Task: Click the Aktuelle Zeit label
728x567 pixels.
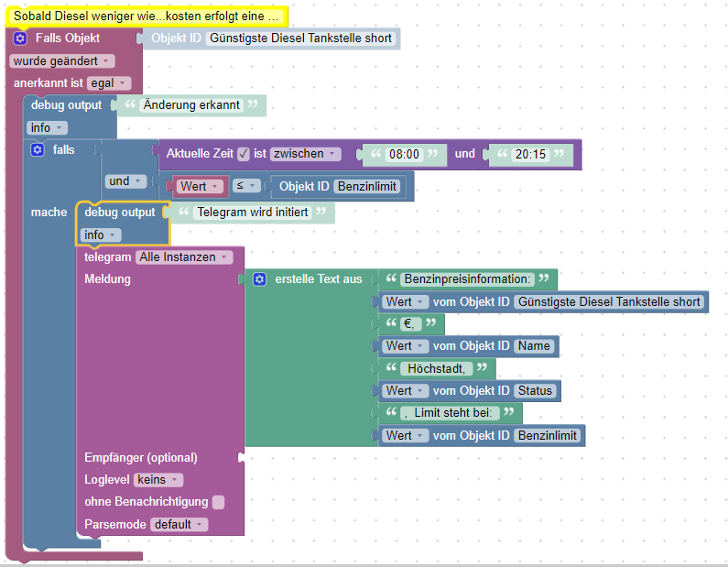Action: (x=200, y=154)
